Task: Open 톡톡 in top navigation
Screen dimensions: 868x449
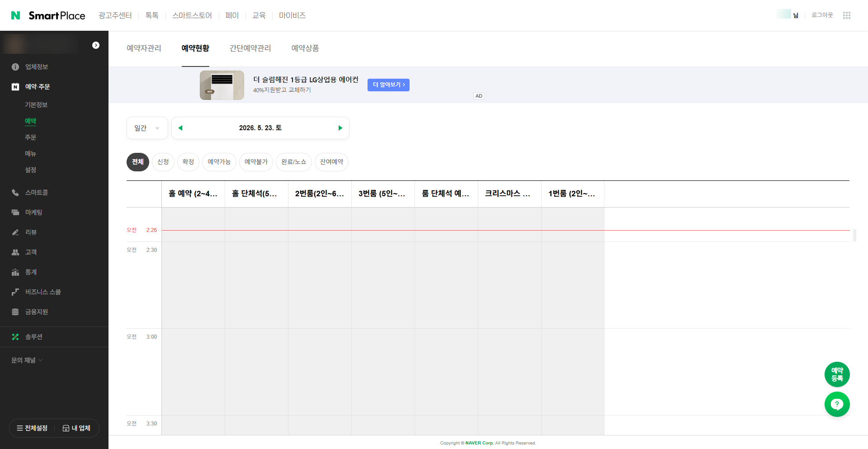Action: coord(152,15)
